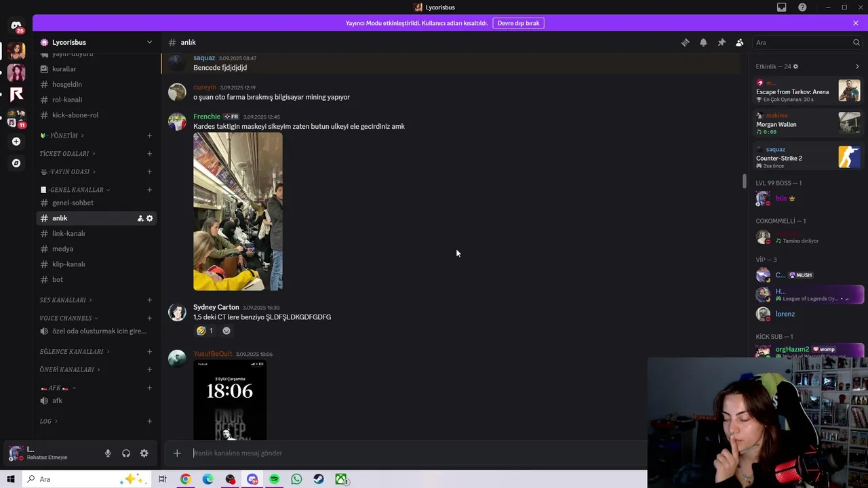Open Counter-Strike 2 activity card
Viewport: 868px width, 488px height.
[x=808, y=157]
